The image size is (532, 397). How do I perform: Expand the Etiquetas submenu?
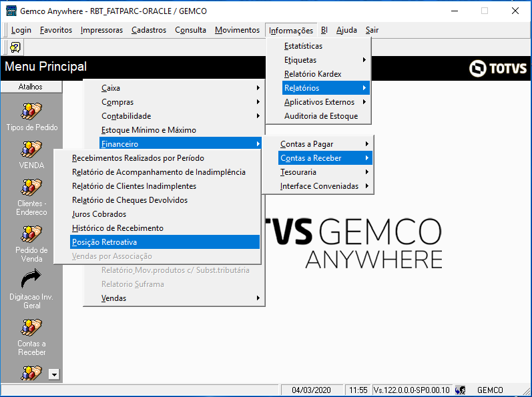[x=326, y=60]
